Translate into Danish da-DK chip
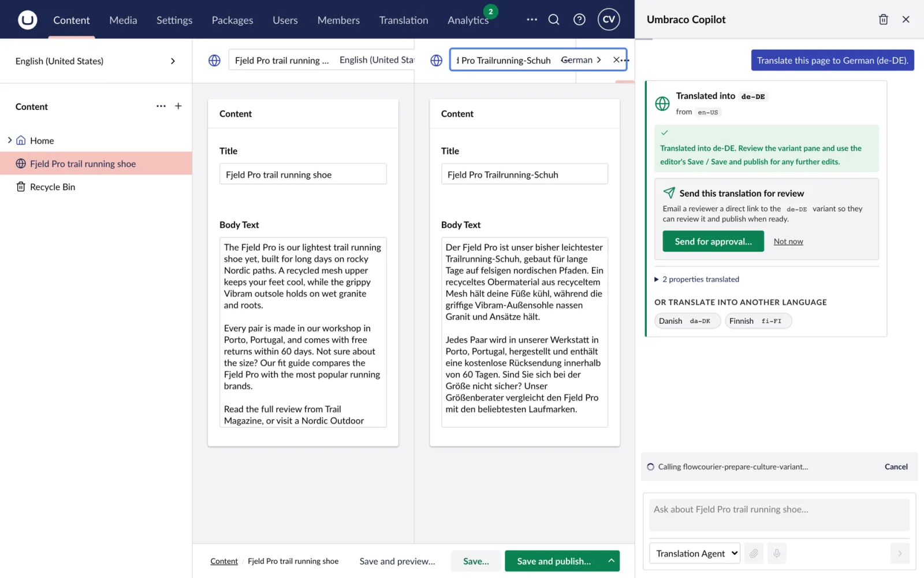This screenshot has height=578, width=924. coord(687,321)
